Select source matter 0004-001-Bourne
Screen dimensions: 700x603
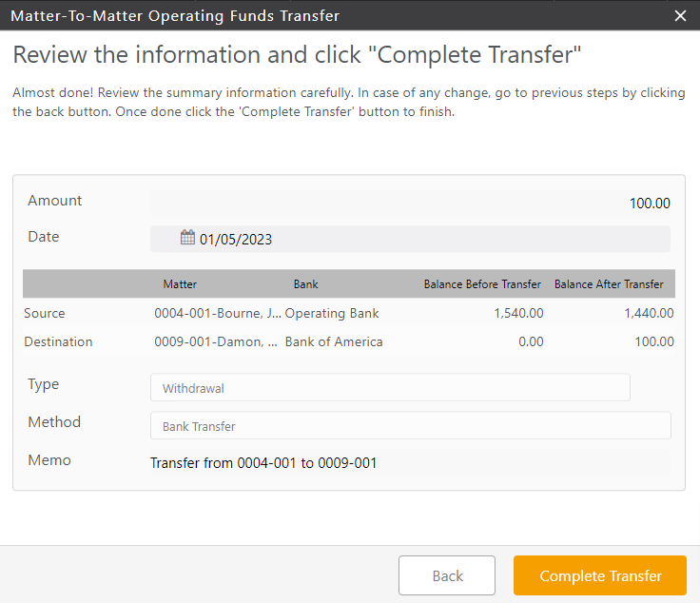[218, 313]
